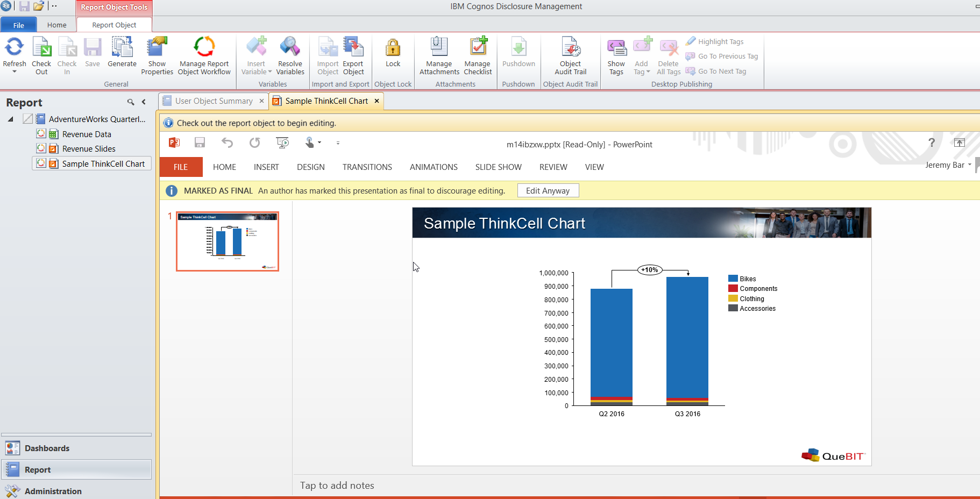Screen dimensions: 980x499
Task: Click the Sample ThinkCell Chart slide title
Action: [505, 224]
